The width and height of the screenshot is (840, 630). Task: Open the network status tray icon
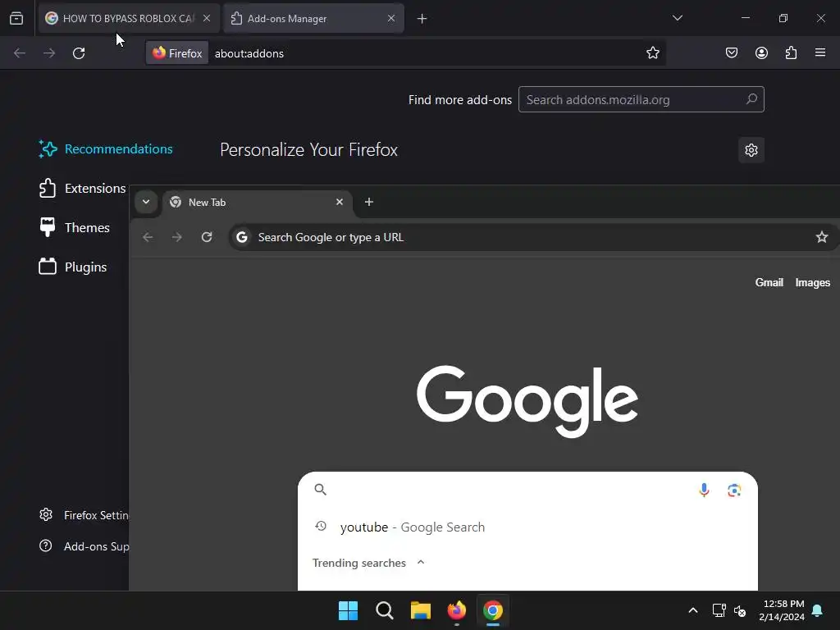point(719,610)
